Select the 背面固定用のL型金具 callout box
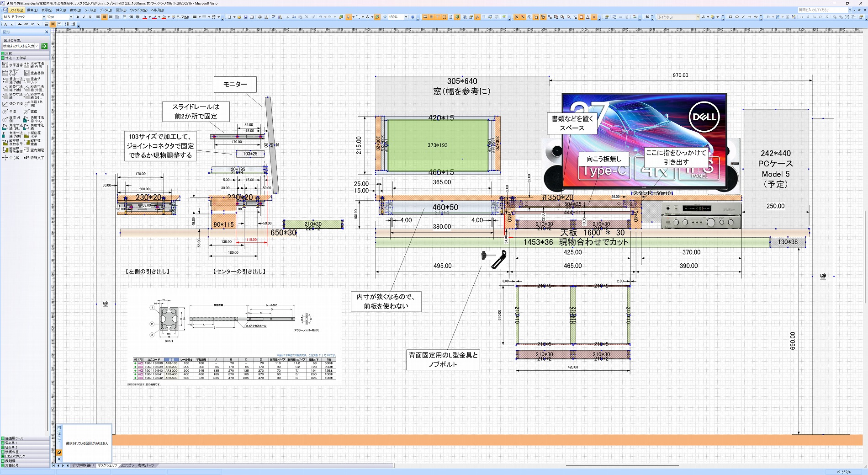This screenshot has width=868, height=475. click(443, 359)
